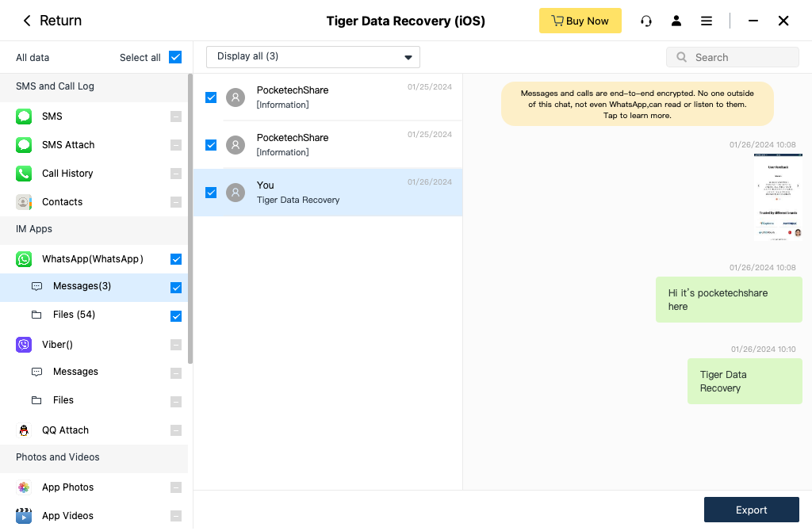812x531 pixels.
Task: Open the 'Display all (3)' dropdown
Action: (x=313, y=57)
